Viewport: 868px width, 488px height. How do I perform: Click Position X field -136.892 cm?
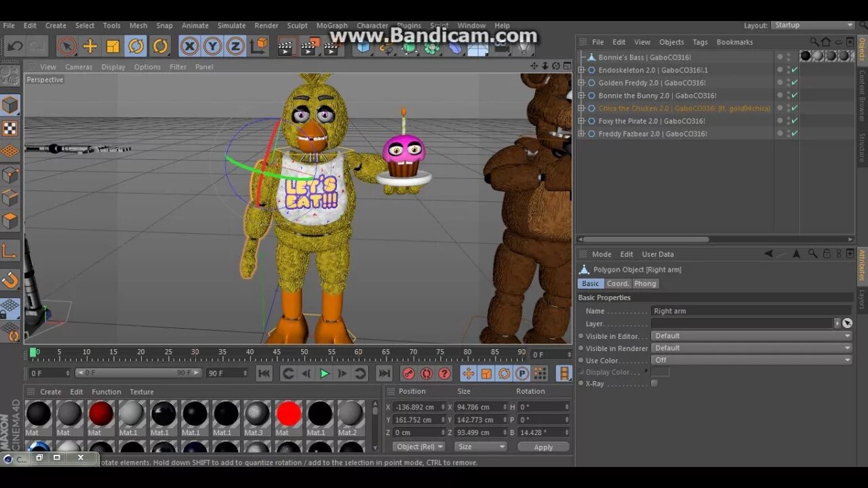(x=420, y=407)
